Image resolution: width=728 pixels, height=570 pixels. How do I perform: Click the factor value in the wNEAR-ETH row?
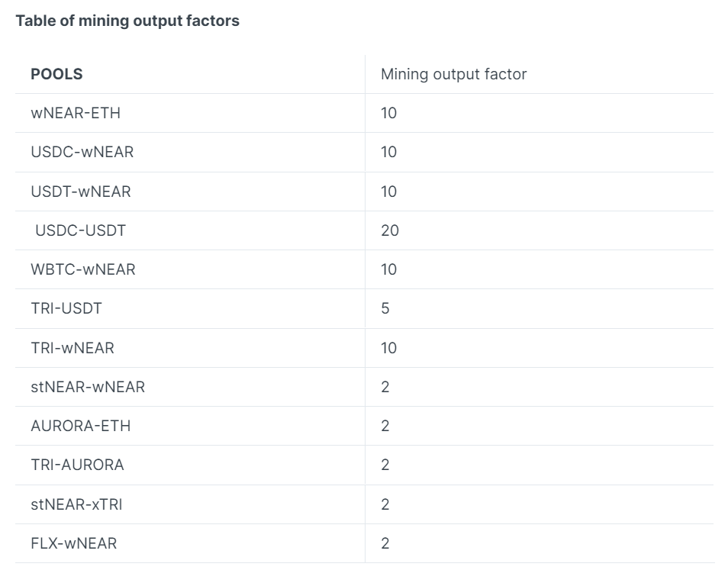389,114
